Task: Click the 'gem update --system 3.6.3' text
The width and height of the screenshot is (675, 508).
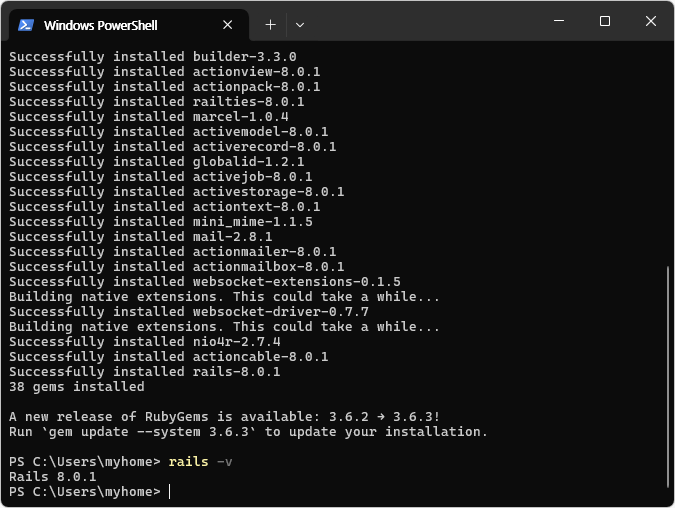Action: click(x=148, y=432)
